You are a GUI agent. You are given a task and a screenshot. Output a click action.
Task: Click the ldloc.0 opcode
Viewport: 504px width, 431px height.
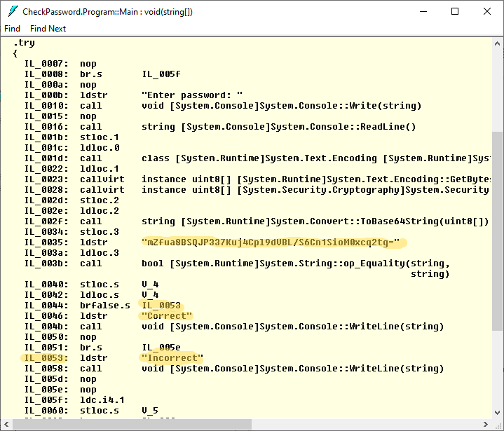coord(100,148)
